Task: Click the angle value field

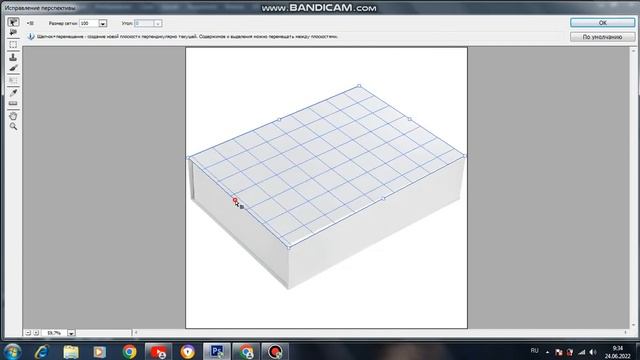Action: 144,24
